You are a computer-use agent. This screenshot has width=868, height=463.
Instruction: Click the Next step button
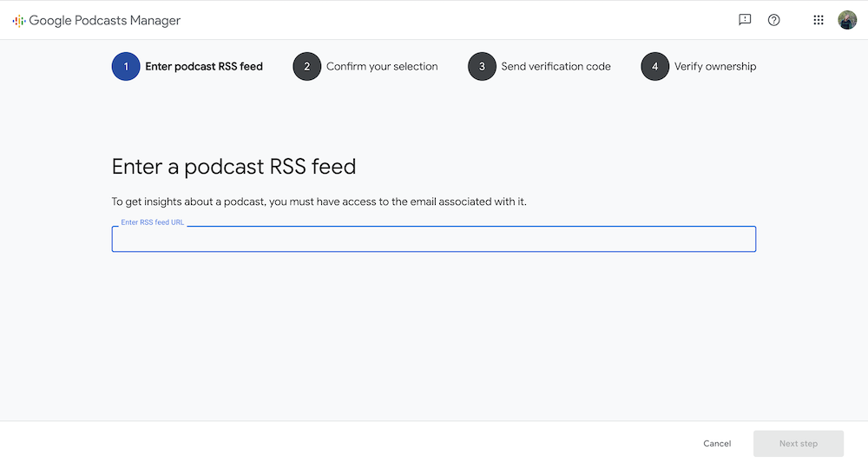[x=799, y=443]
